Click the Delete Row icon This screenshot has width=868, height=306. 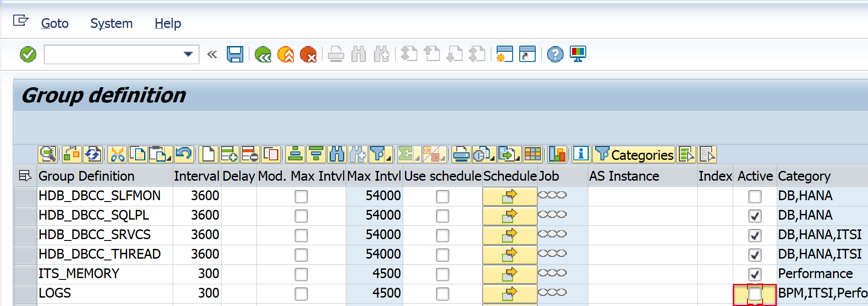pos(250,155)
